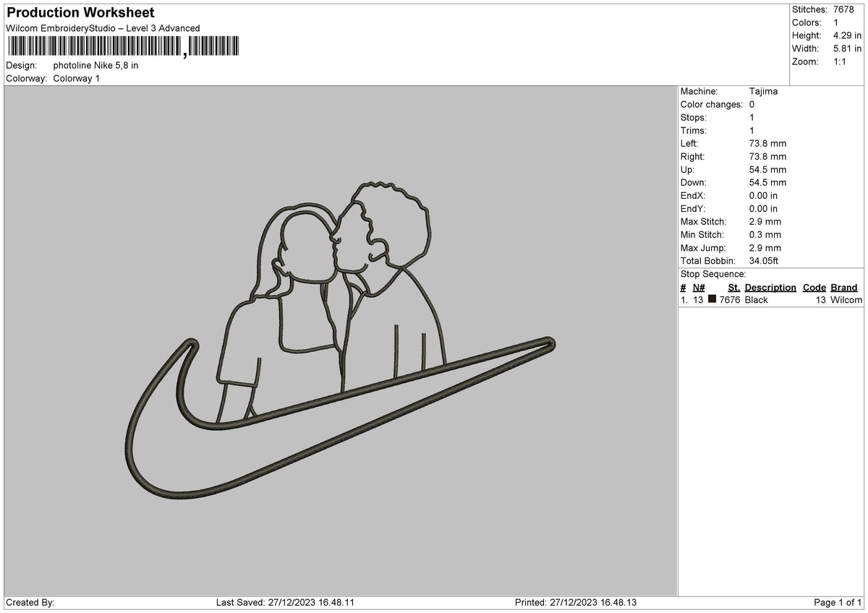Click the EndY value 0.00 in
Screen dimensions: 868x613
[x=764, y=209]
